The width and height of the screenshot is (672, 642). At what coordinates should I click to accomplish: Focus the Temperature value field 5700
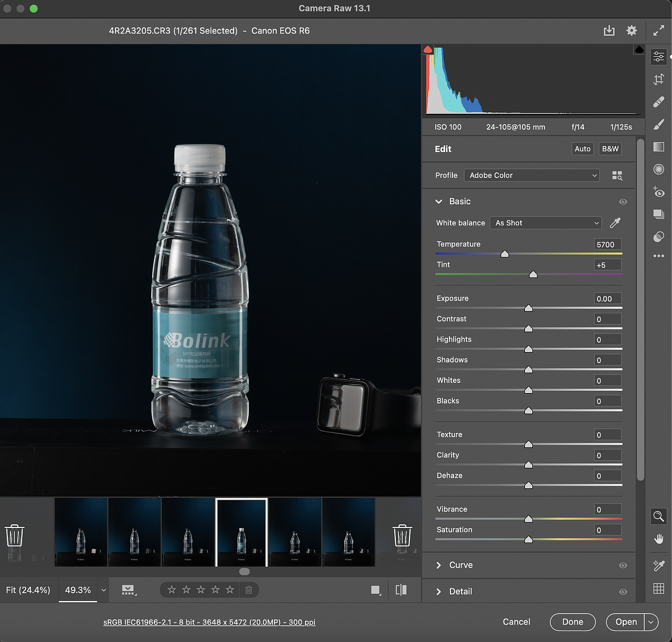click(x=608, y=244)
